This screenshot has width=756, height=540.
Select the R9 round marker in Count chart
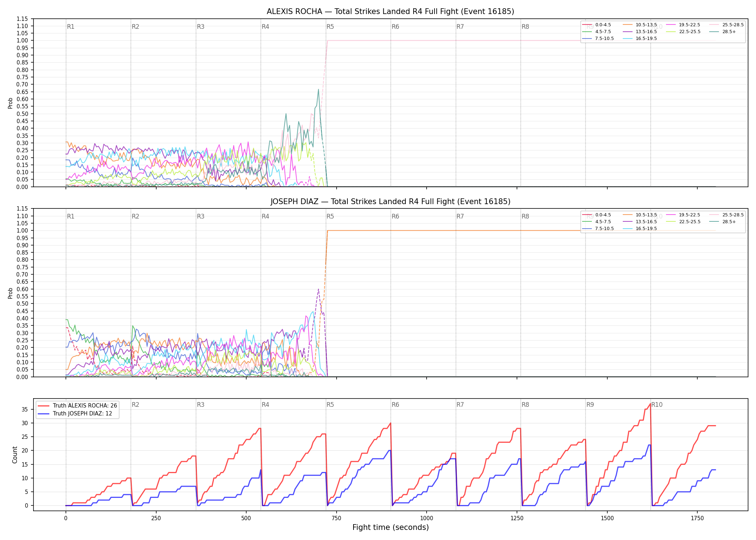(x=590, y=405)
